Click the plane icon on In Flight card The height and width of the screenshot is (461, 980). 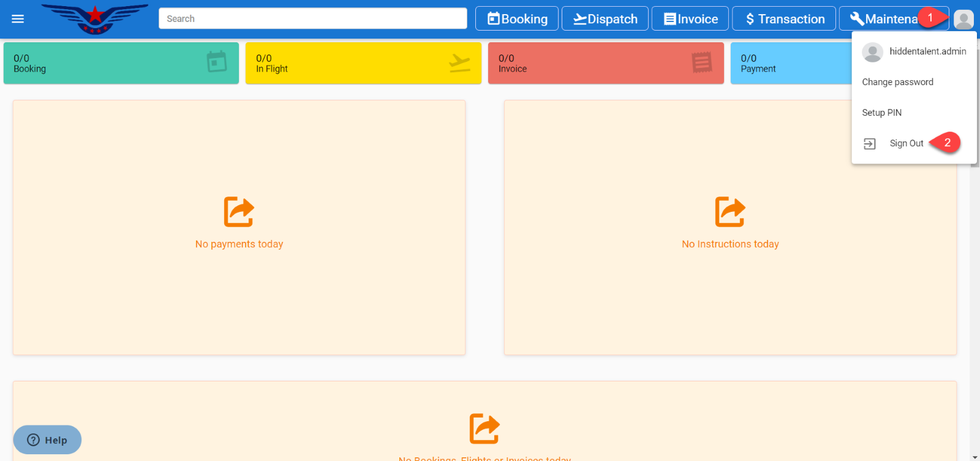[x=459, y=62]
